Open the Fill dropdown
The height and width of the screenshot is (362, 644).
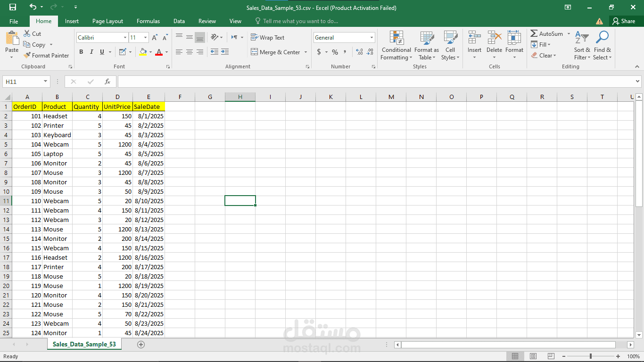pyautogui.click(x=541, y=44)
